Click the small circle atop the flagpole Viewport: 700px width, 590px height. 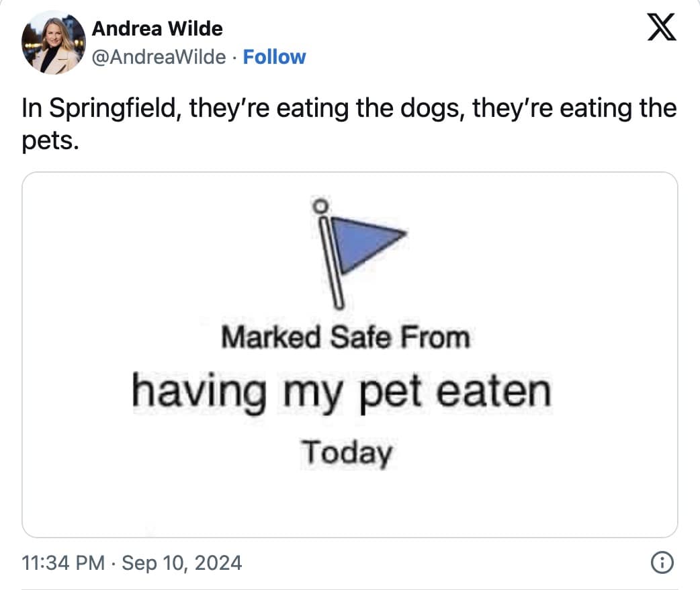tap(322, 204)
